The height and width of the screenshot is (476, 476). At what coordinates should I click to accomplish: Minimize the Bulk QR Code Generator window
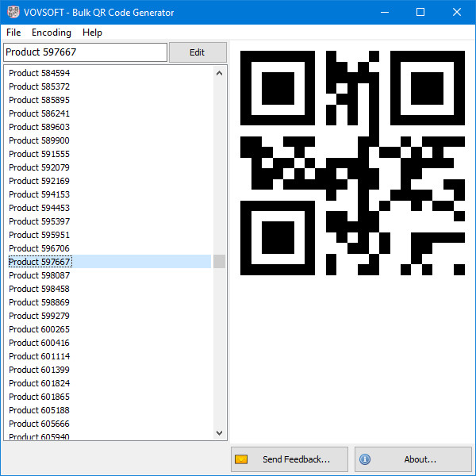click(385, 12)
